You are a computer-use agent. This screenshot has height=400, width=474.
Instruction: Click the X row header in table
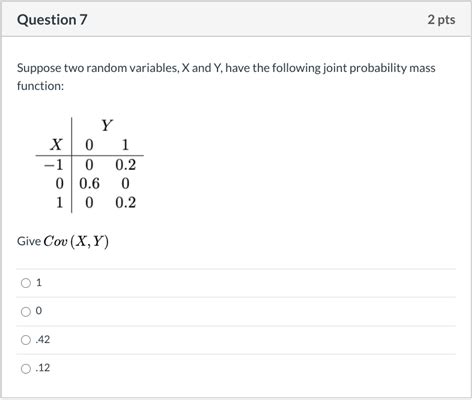[56, 145]
